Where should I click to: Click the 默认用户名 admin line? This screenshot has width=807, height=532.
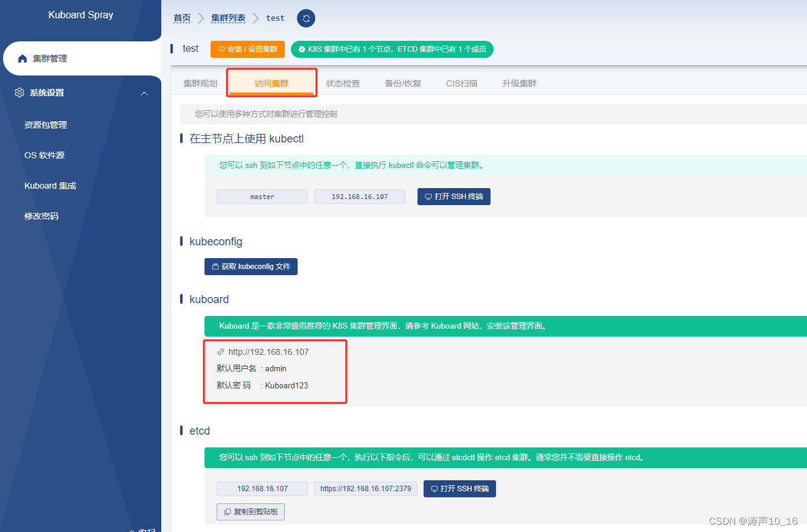click(251, 368)
